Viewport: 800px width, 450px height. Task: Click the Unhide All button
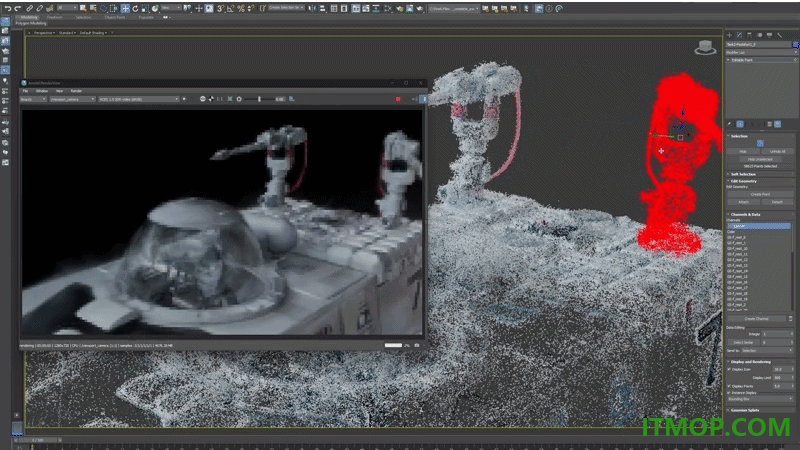[x=778, y=152]
